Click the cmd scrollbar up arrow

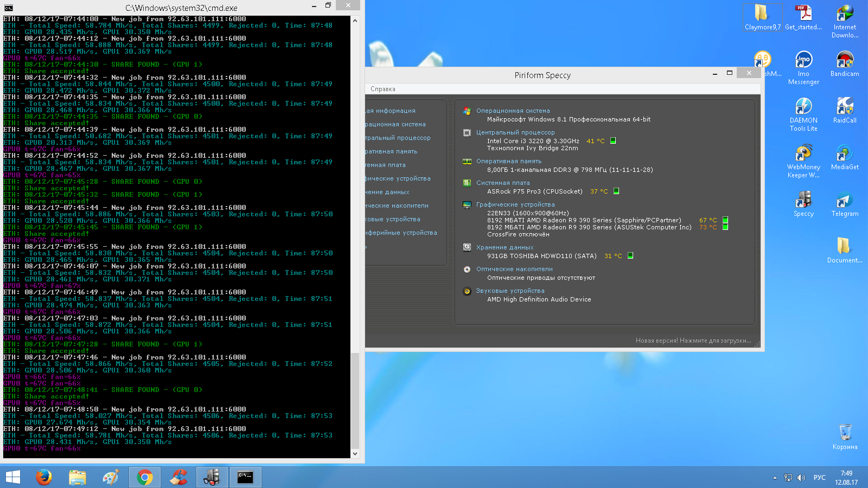355,21
